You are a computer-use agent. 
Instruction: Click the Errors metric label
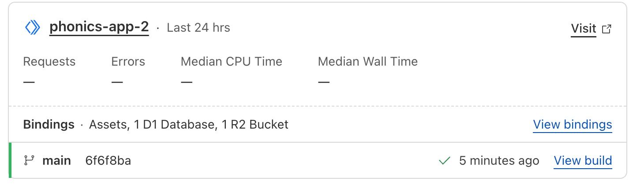(128, 62)
